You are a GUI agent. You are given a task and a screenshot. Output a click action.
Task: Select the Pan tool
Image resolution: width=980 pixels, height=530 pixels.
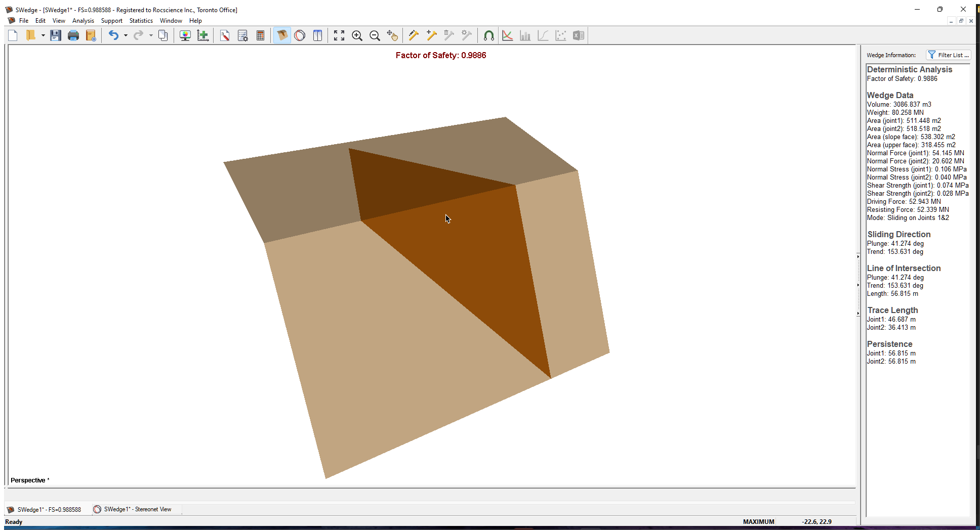[393, 35]
